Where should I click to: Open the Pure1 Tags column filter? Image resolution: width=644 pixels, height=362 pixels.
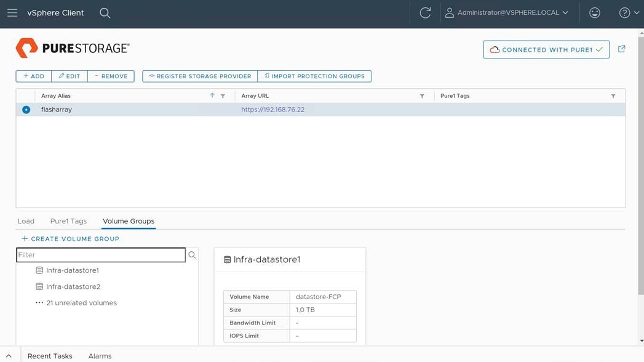coord(613,96)
